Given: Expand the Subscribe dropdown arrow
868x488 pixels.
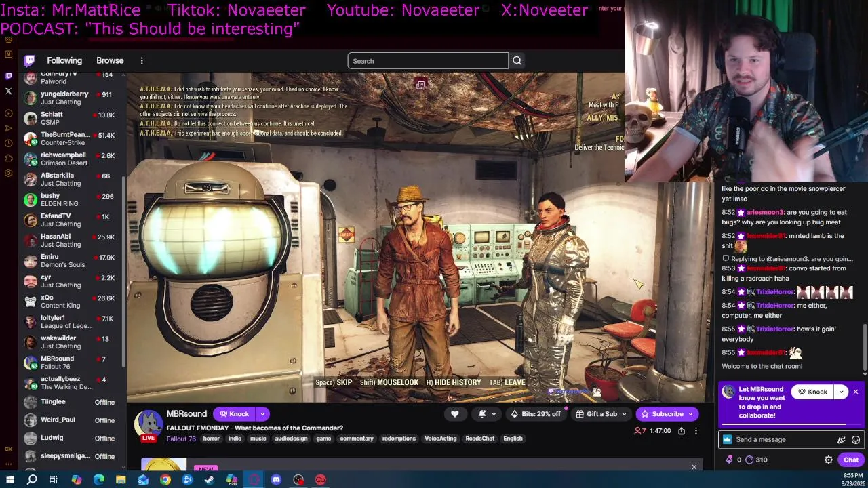Looking at the screenshot, I should coord(691,414).
